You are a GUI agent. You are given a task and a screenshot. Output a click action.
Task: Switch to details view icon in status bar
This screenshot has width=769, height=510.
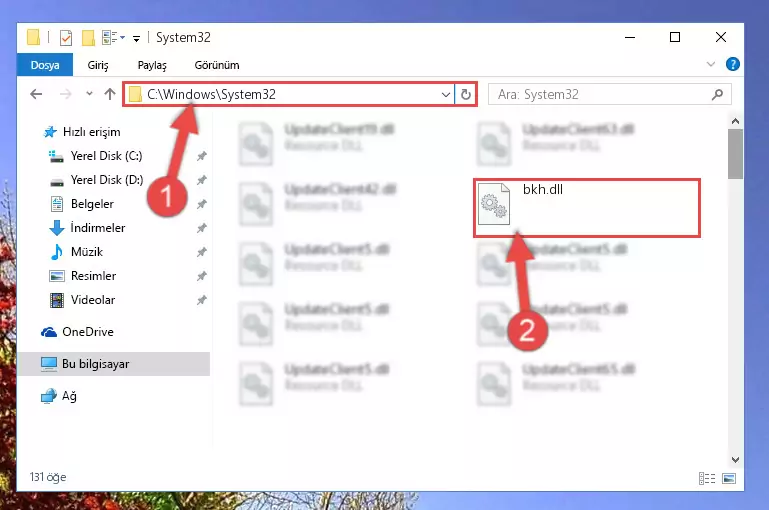click(x=707, y=478)
